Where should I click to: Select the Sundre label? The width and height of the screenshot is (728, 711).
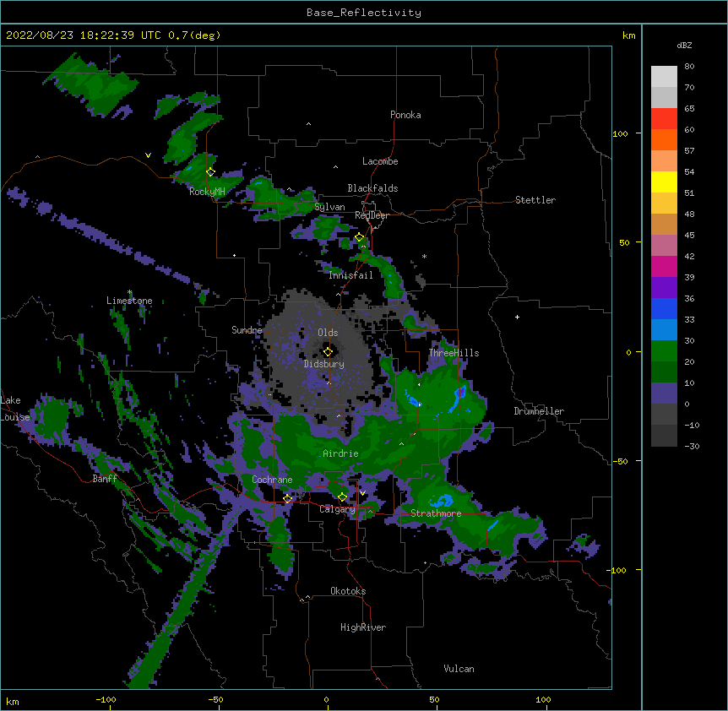[247, 330]
